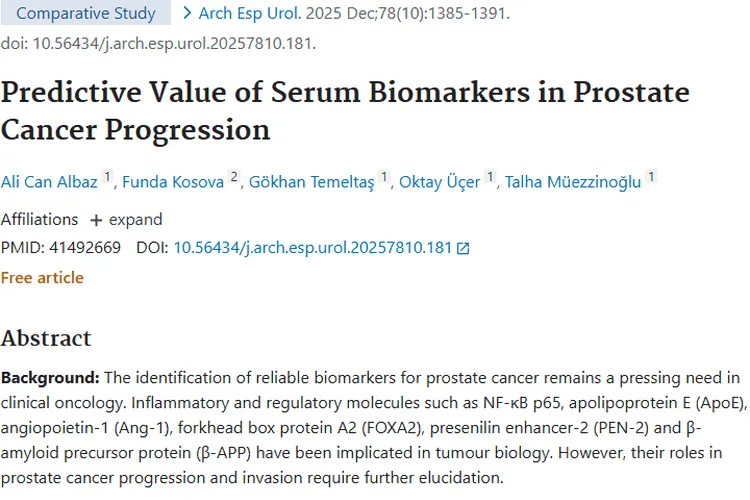Viewport: 750px width, 500px height.
Task: Click affiliation superscript after Gökhan Temeltaş
Action: [384, 178]
